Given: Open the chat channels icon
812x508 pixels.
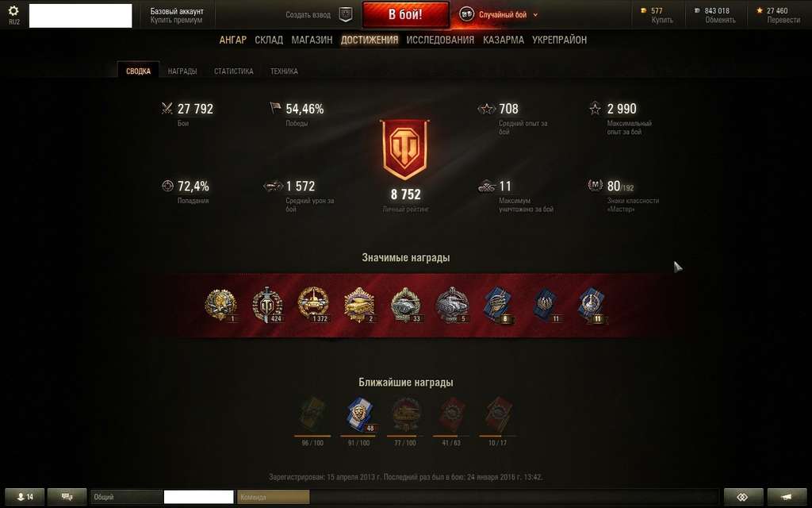Looking at the screenshot, I should click(67, 497).
